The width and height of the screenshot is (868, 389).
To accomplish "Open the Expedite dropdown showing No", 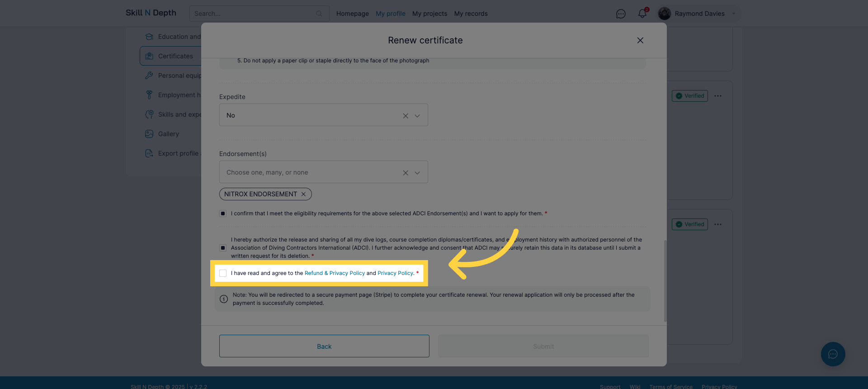I will pos(417,115).
